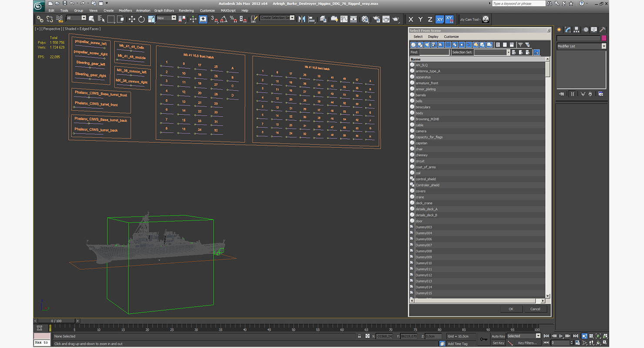Restrict to XY plane

click(x=439, y=19)
